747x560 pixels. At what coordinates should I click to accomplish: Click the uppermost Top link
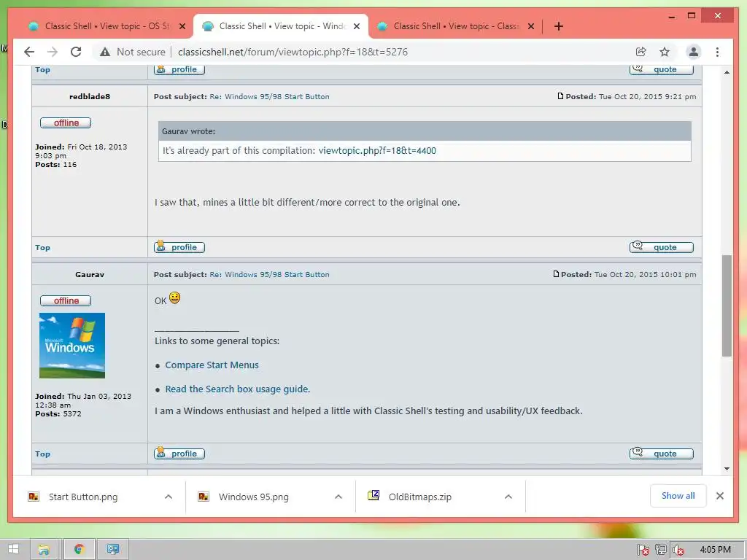(x=42, y=69)
